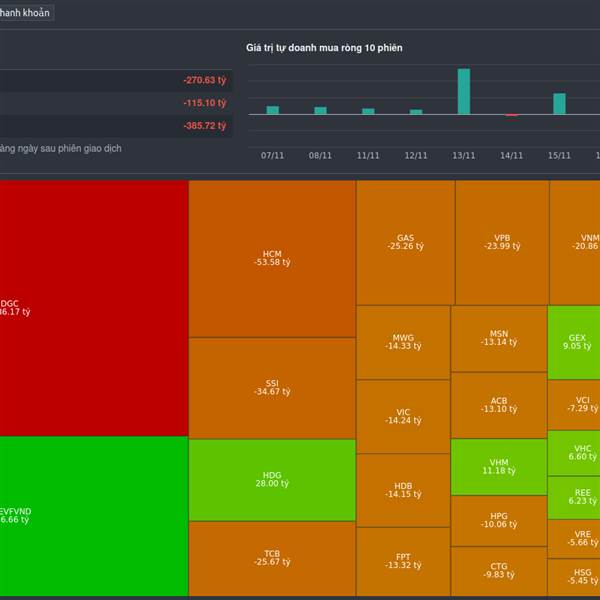This screenshot has height=600, width=600.
Task: Click the -385.72 tỷ value
Action: (205, 126)
